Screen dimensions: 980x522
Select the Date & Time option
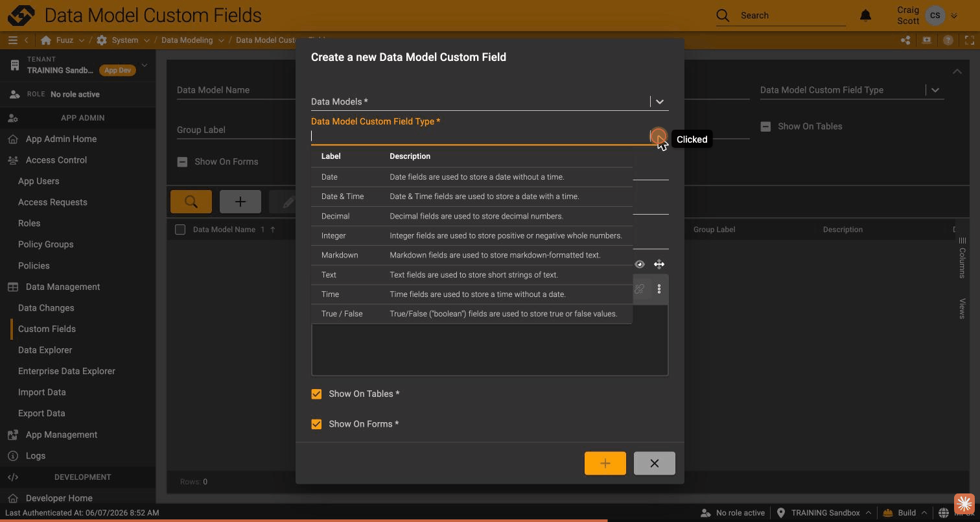point(472,196)
